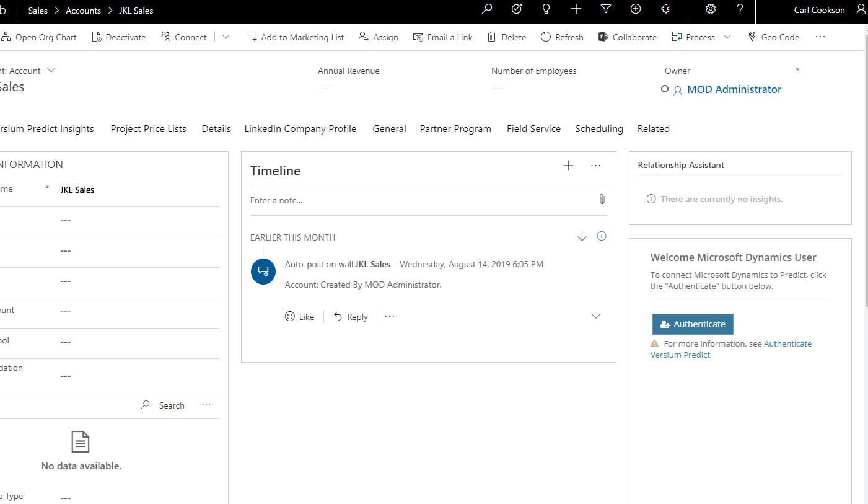Expand the Process dropdown chevron
This screenshot has width=868, height=504.
point(727,37)
